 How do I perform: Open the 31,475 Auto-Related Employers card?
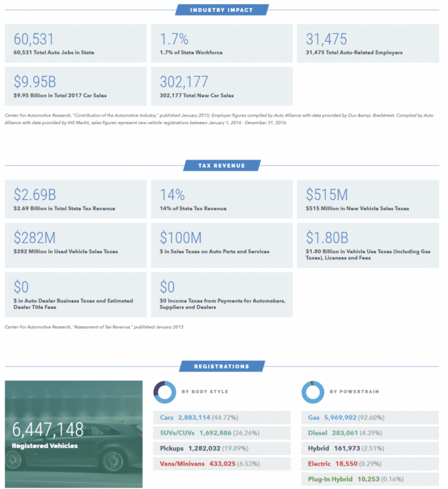pyautogui.click(x=368, y=43)
